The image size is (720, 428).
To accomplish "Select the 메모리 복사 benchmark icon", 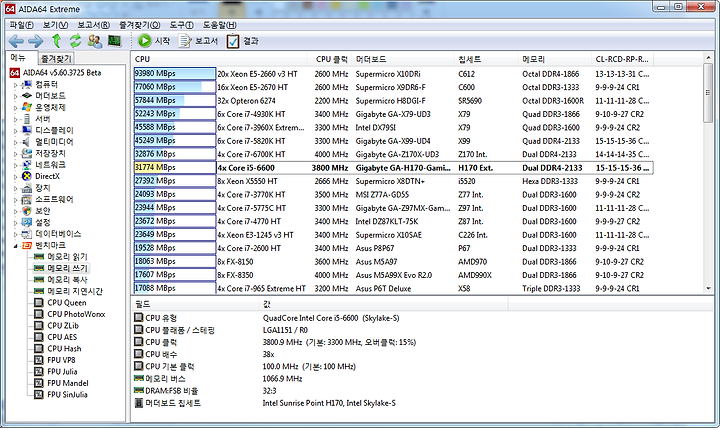I will 39,280.
